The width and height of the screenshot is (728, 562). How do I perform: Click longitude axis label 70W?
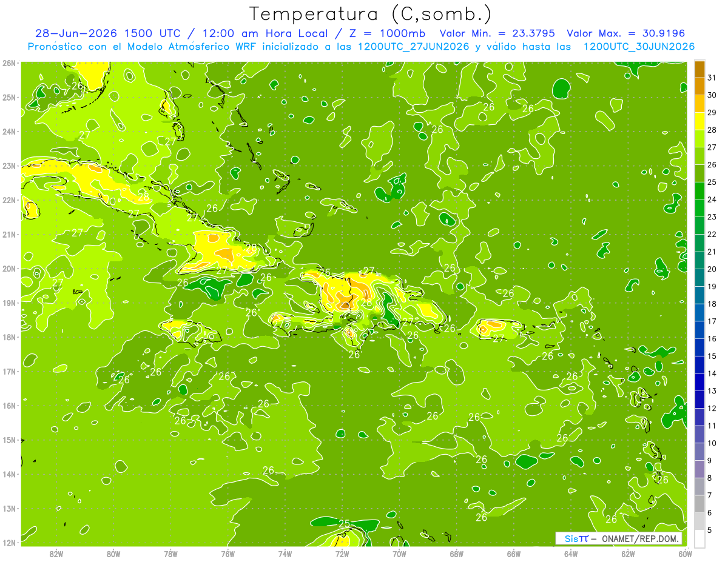pos(399,554)
